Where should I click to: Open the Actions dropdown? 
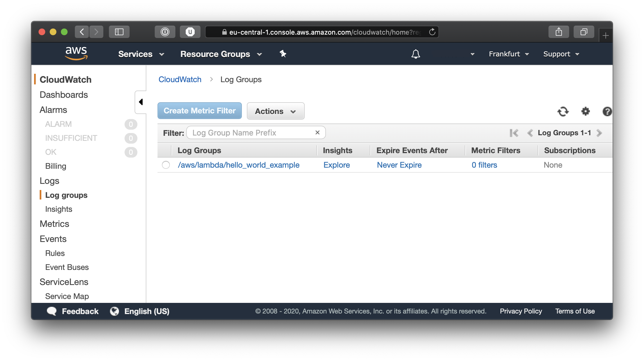[275, 111]
